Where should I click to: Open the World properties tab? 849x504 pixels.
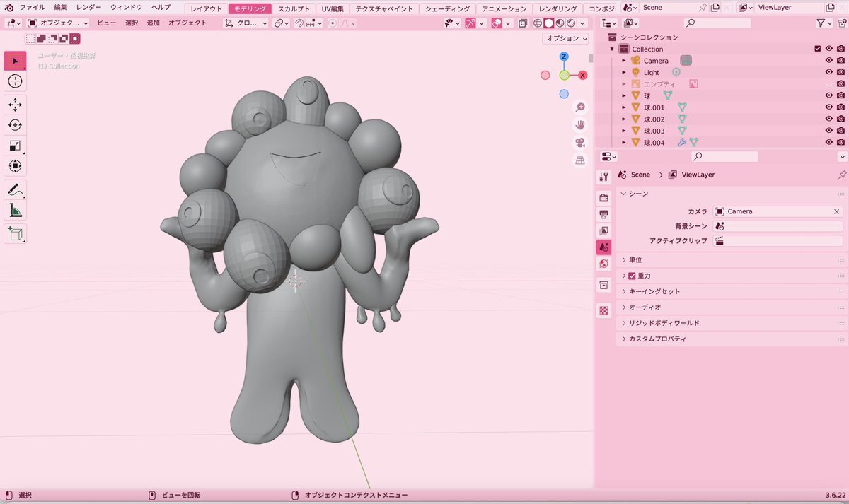(x=604, y=264)
